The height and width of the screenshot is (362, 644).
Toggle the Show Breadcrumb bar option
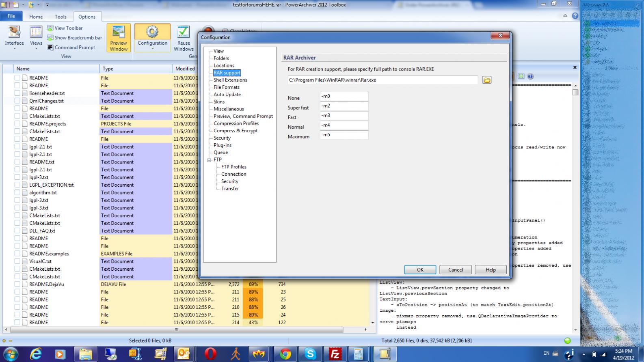(x=75, y=38)
